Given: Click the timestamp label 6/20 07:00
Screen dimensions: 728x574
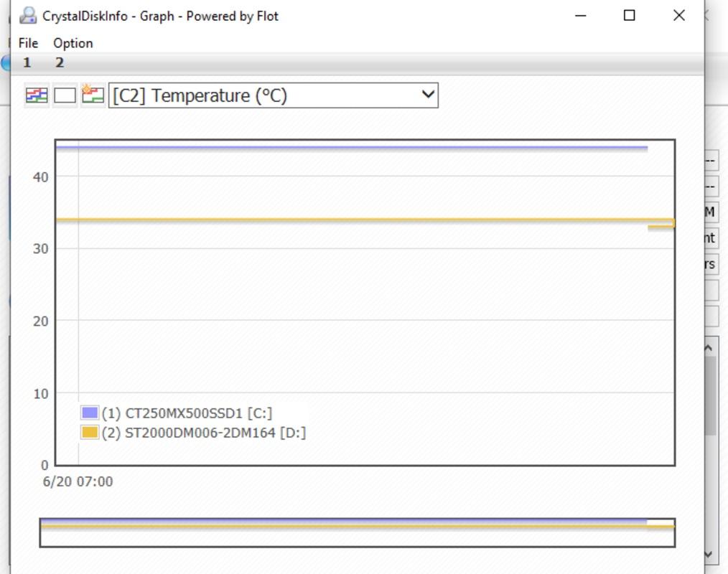Looking at the screenshot, I should tap(79, 481).
